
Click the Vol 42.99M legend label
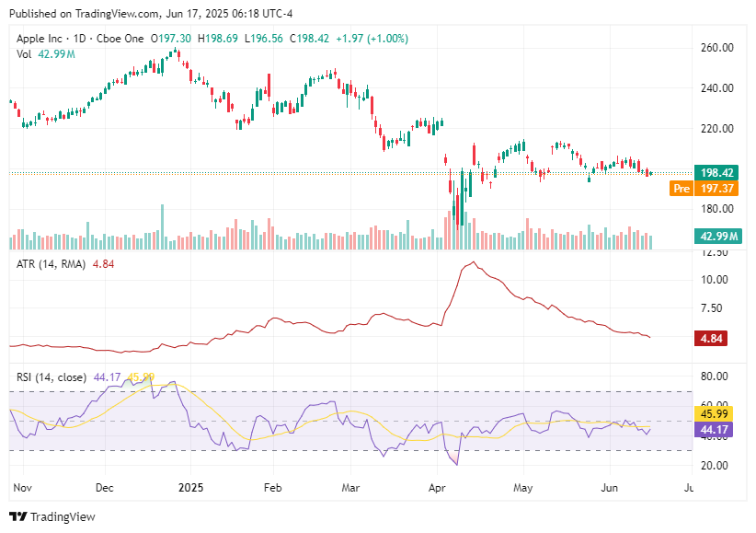point(46,54)
